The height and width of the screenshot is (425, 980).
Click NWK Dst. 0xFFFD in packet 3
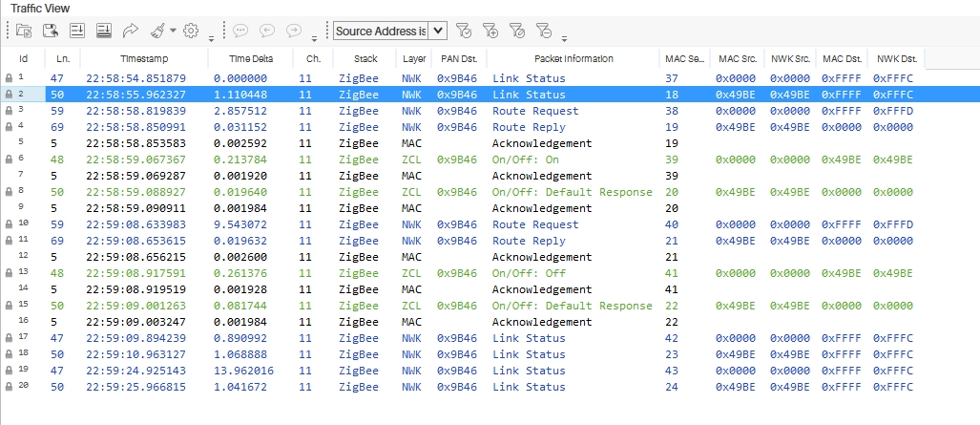tap(892, 111)
